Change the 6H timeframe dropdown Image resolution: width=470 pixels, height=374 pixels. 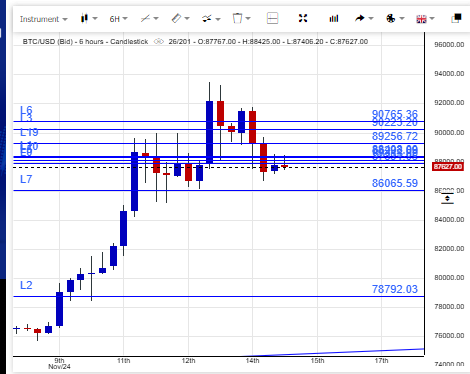(118, 19)
